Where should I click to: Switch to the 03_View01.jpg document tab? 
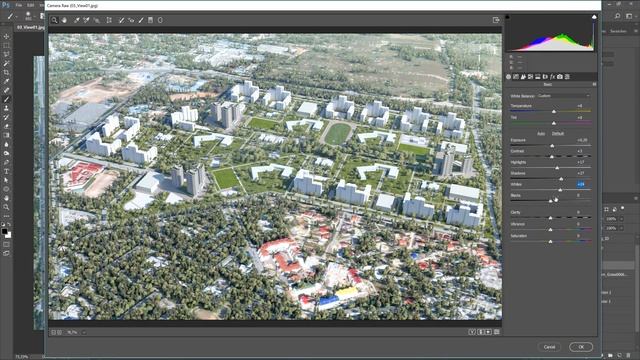tap(30, 27)
